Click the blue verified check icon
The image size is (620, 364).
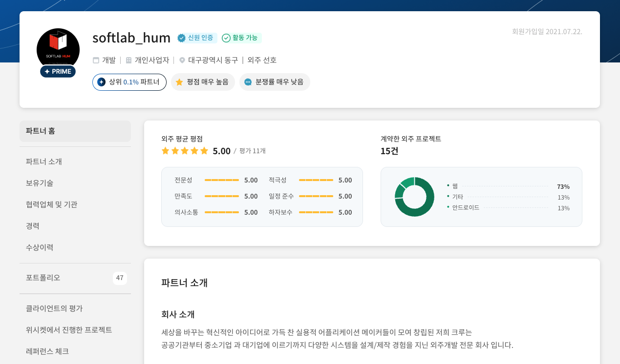click(x=181, y=38)
